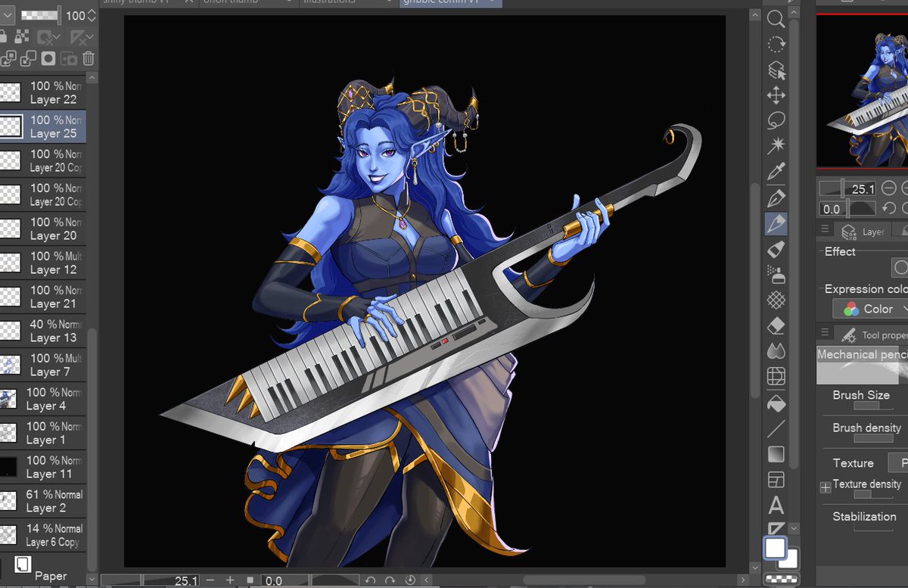Expand toolbar overflow arrow at bottom

(x=793, y=529)
